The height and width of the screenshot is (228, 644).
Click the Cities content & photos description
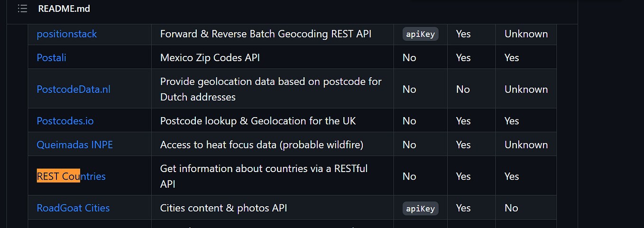pos(224,208)
